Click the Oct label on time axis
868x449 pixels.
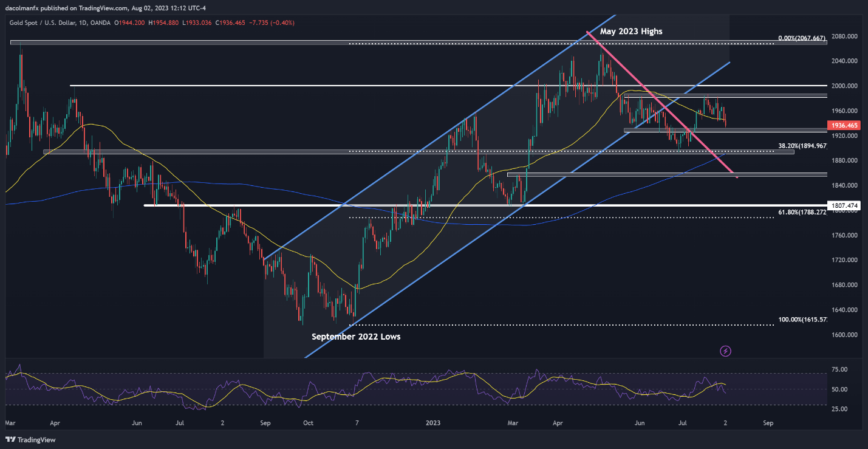pos(308,422)
